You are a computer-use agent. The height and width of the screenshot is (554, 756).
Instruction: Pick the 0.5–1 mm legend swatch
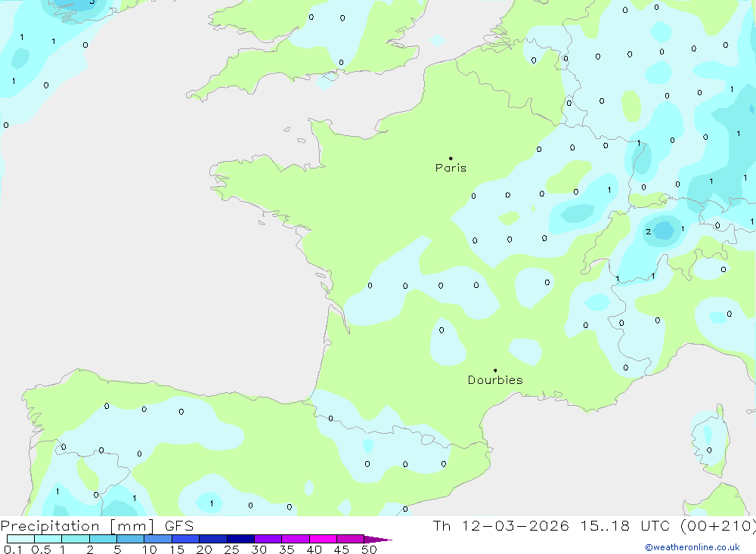pos(48,539)
